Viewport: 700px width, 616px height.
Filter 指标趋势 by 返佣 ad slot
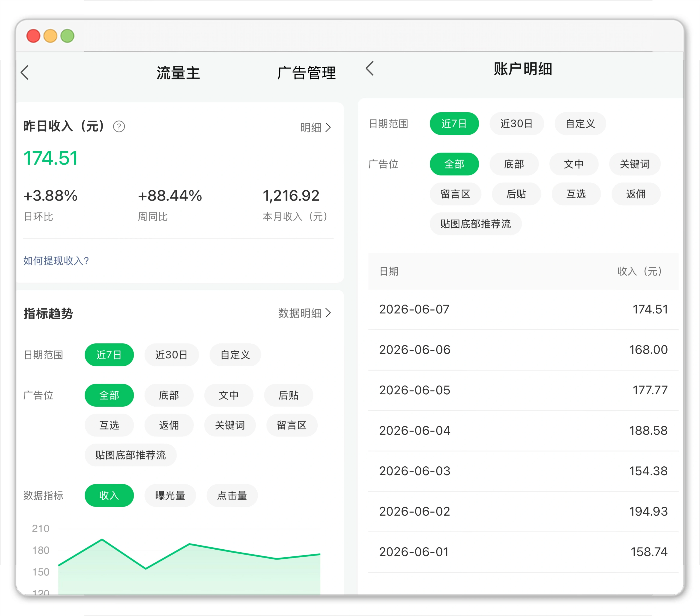pos(169,425)
